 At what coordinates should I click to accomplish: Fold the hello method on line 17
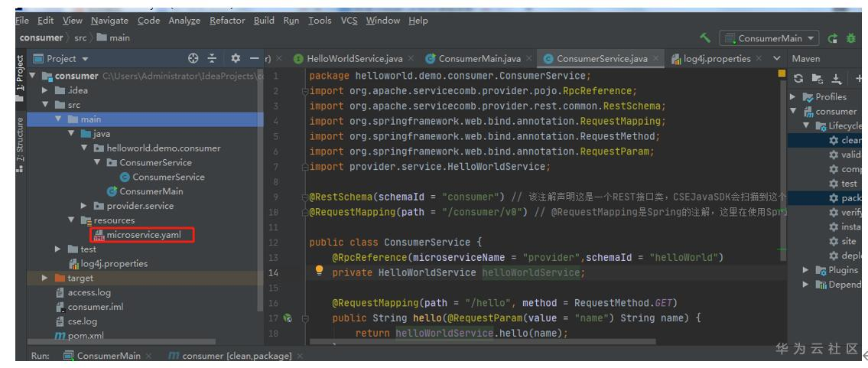[x=304, y=318]
